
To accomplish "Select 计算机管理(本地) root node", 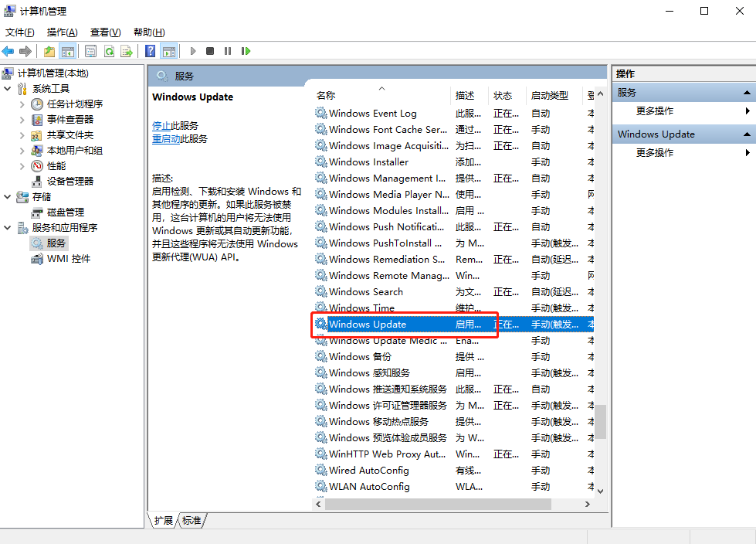I will click(53, 73).
